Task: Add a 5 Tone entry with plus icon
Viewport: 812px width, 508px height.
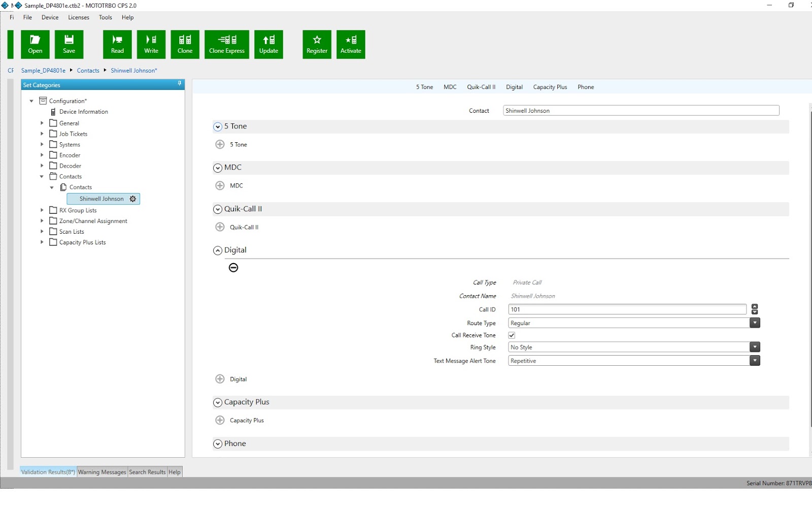Action: pyautogui.click(x=220, y=144)
